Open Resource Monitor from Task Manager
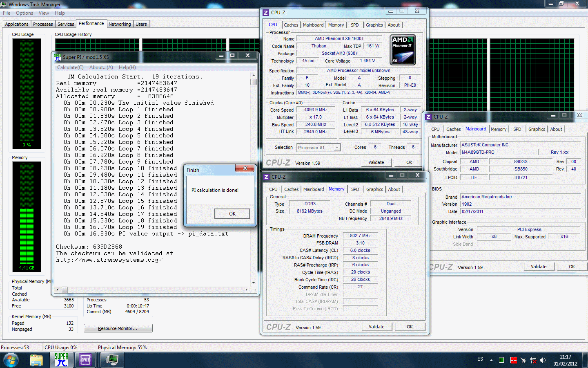 pyautogui.click(x=118, y=328)
